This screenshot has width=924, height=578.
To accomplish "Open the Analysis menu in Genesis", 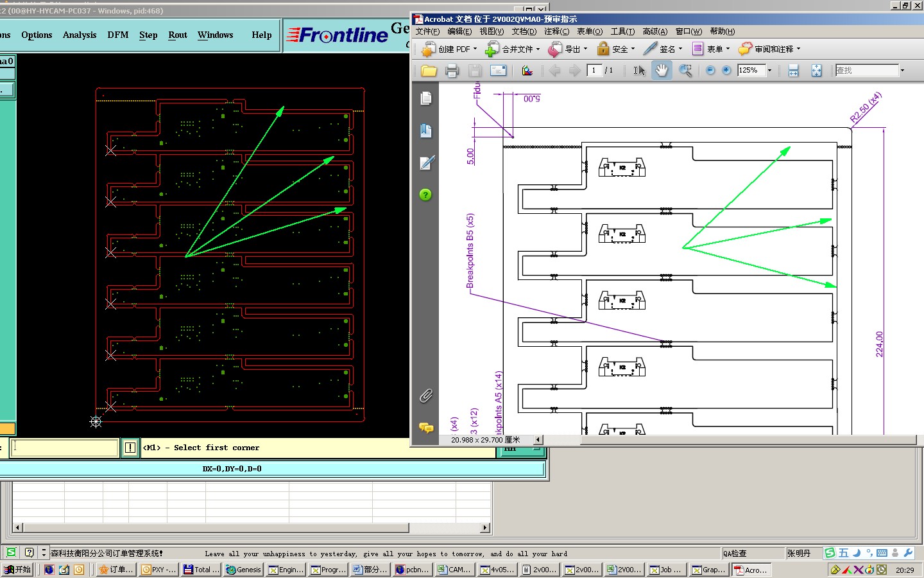I will 80,35.
